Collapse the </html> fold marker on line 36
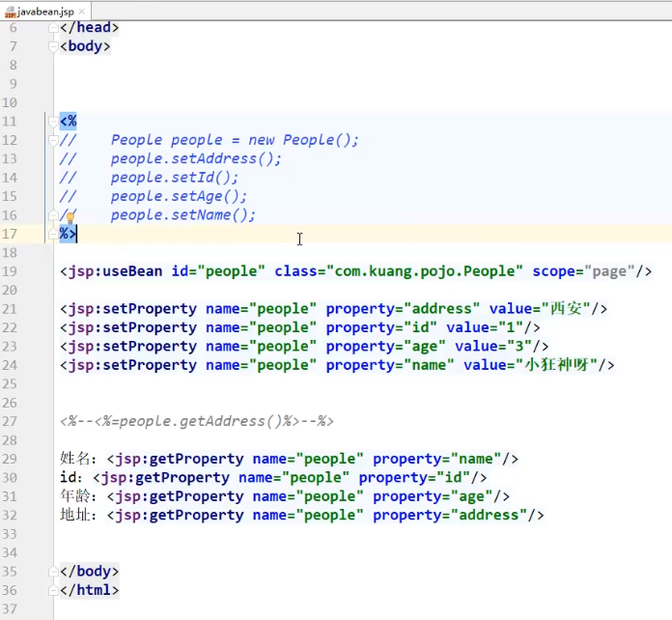 coord(53,590)
